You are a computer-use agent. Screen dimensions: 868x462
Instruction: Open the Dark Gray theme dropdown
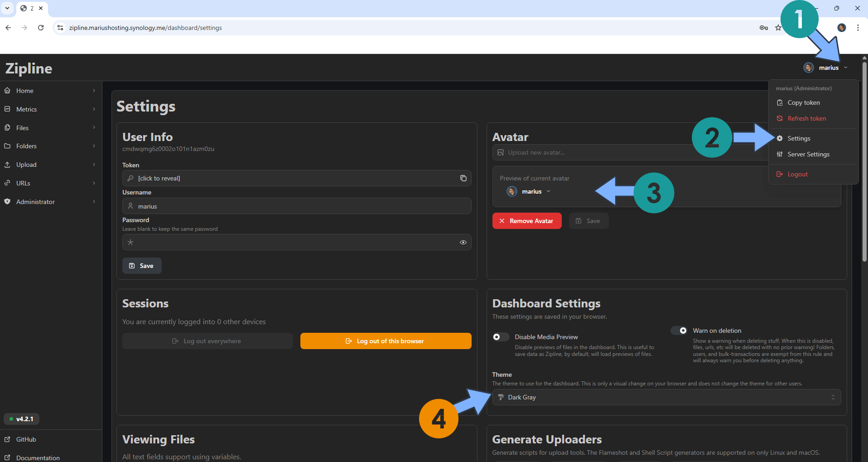coord(666,397)
